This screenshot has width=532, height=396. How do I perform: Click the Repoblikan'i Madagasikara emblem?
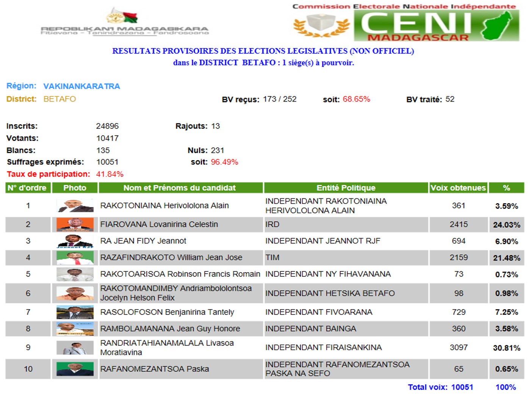pos(124,22)
